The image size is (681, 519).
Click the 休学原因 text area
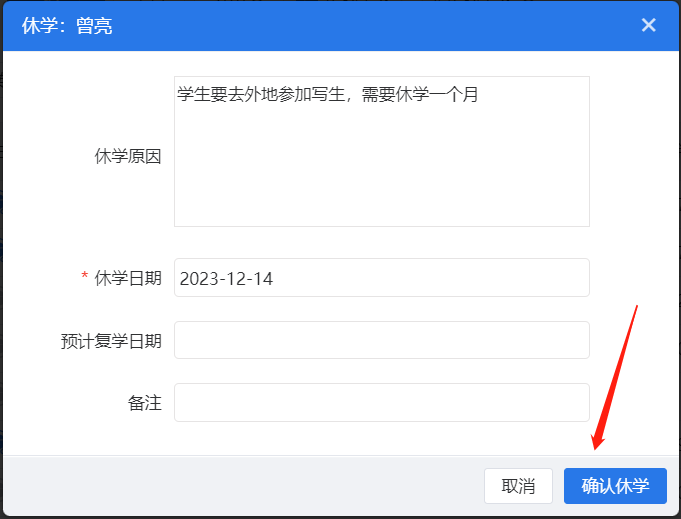(x=382, y=152)
